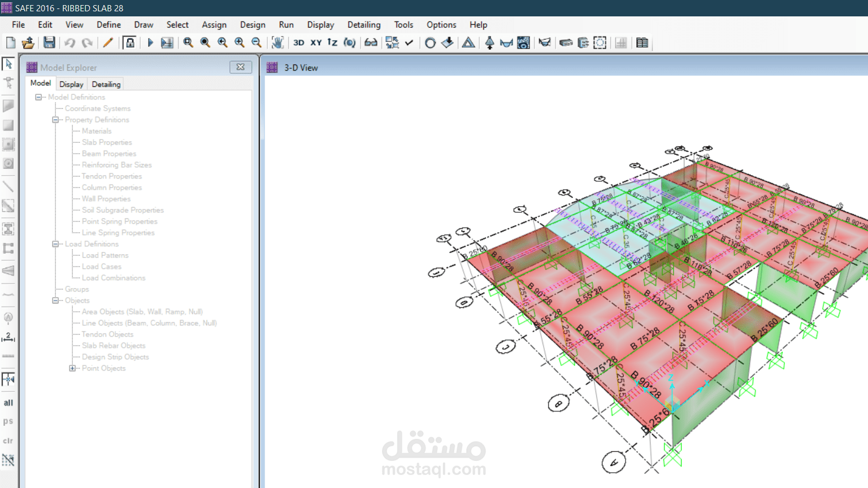Open a model file with folder icon

28,43
